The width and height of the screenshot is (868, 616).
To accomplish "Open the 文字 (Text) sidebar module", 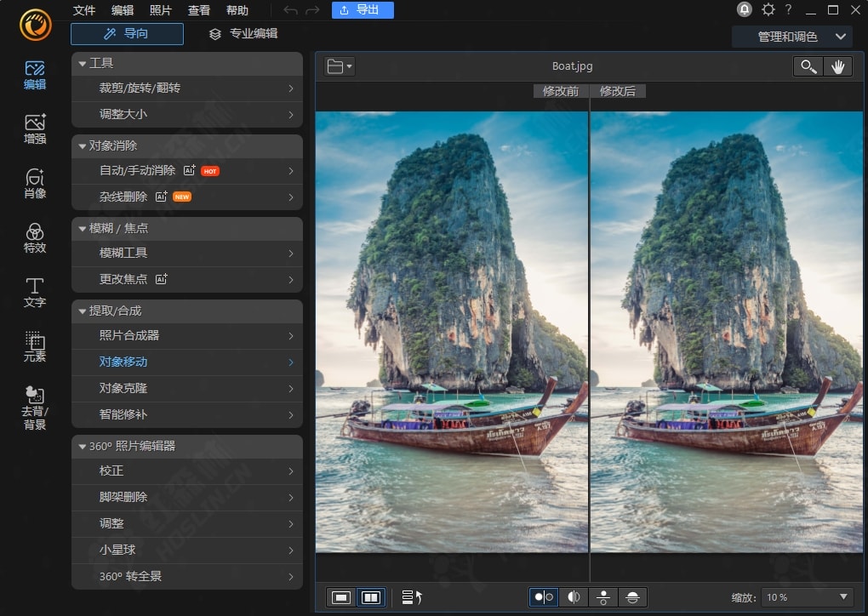I will coord(35,292).
